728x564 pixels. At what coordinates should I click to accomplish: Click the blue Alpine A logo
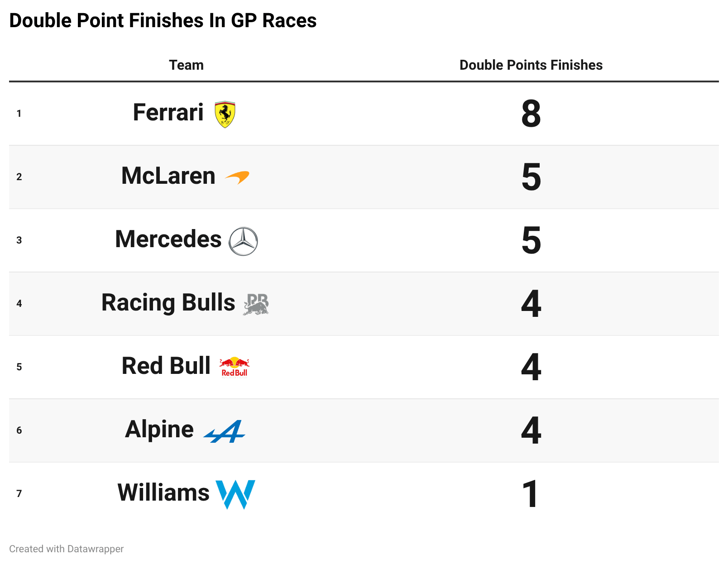[225, 431]
